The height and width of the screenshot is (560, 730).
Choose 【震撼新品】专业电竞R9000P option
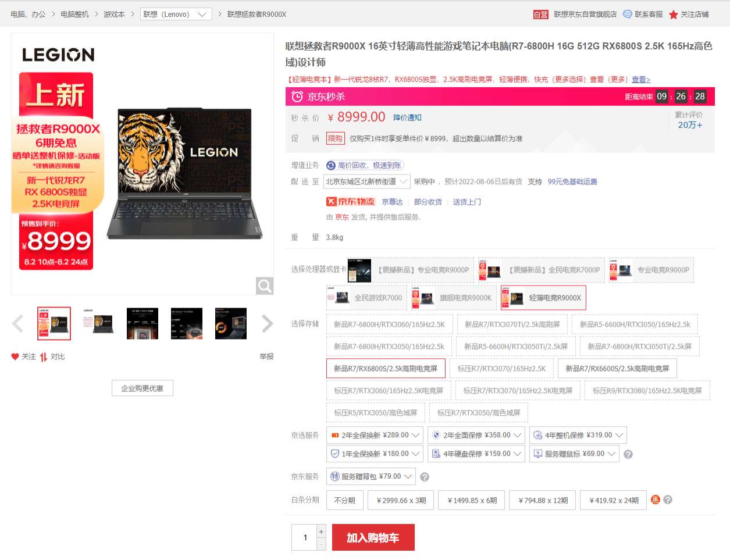[409, 270]
